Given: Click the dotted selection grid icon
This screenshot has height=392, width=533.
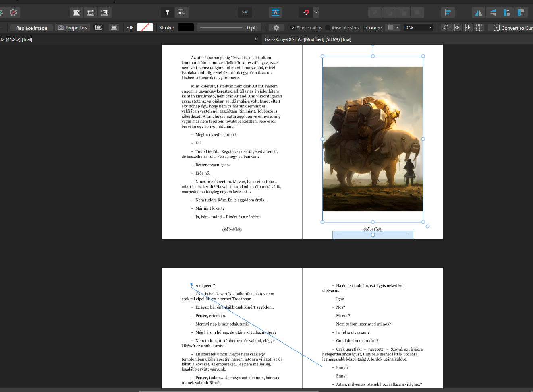Looking at the screenshot, I should [x=479, y=27].
